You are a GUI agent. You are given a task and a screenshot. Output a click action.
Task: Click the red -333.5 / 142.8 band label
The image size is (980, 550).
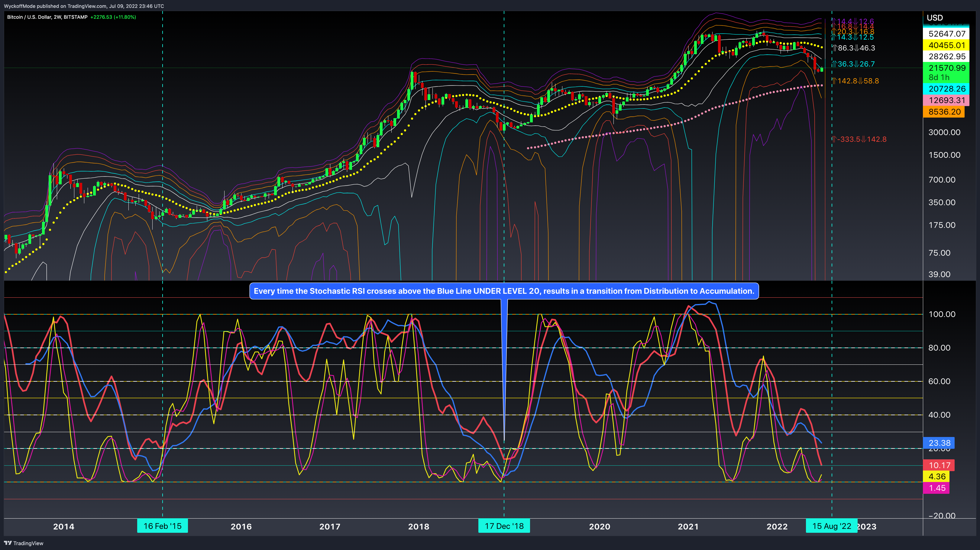(859, 139)
